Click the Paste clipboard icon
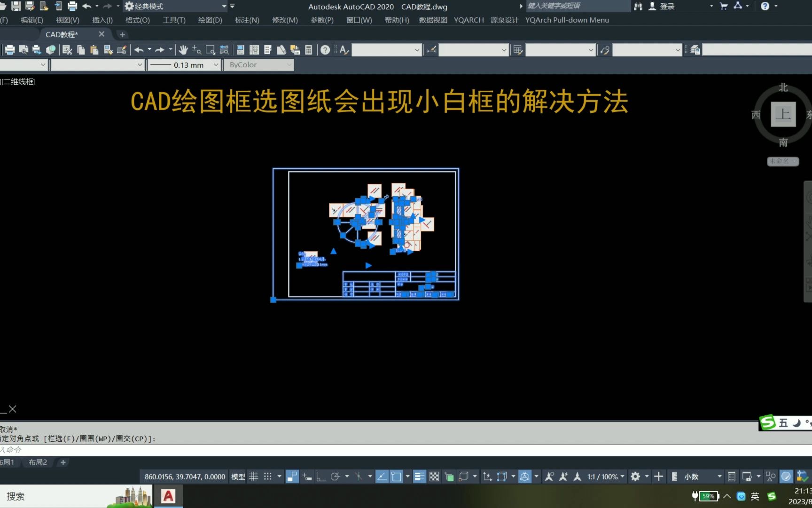This screenshot has width=812, height=508. 94,50
